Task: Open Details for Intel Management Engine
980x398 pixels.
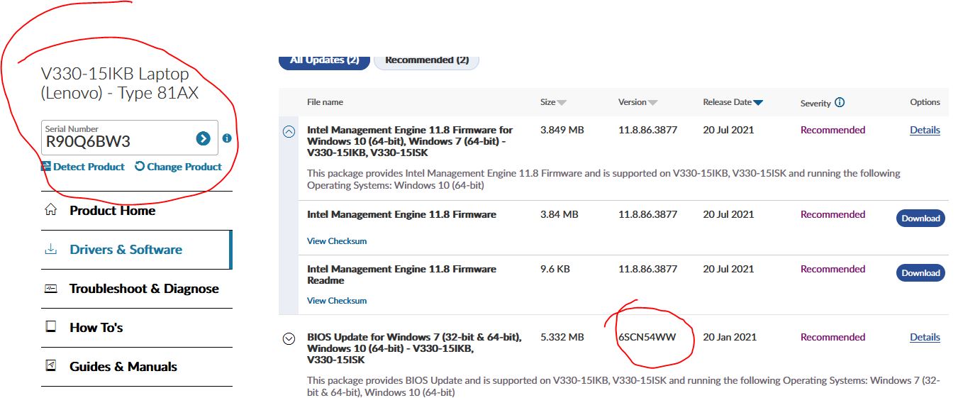Action: 925,130
